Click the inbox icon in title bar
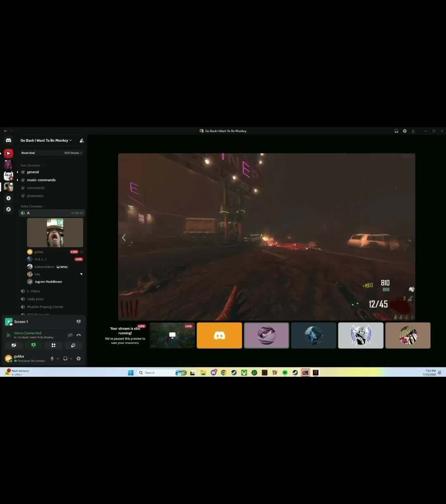The width and height of the screenshot is (446, 504). 396,131
